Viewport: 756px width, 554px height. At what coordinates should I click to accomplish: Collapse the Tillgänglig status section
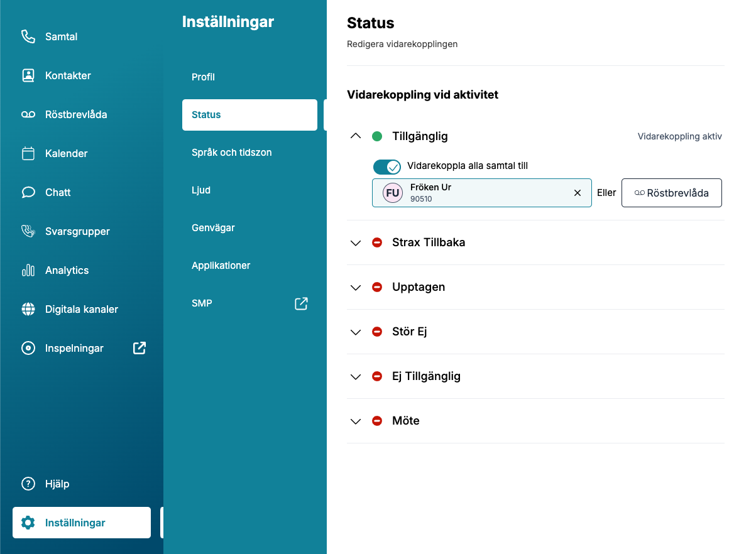(356, 136)
